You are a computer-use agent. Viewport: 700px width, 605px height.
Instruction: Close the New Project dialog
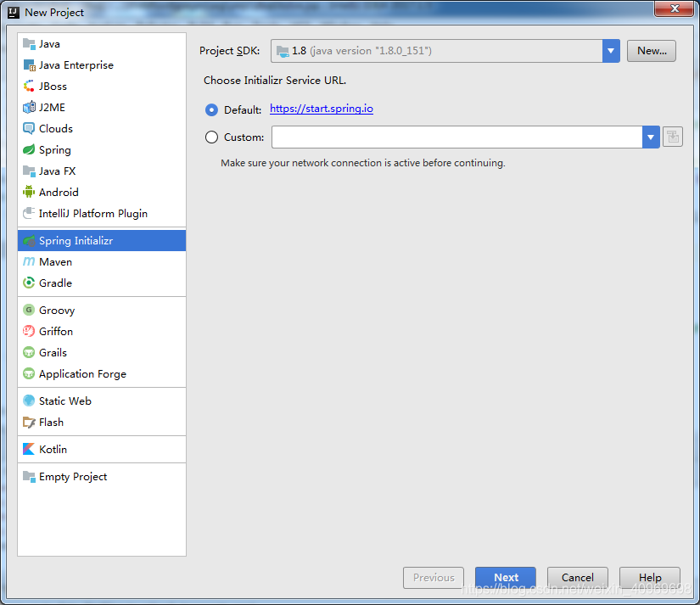[674, 8]
